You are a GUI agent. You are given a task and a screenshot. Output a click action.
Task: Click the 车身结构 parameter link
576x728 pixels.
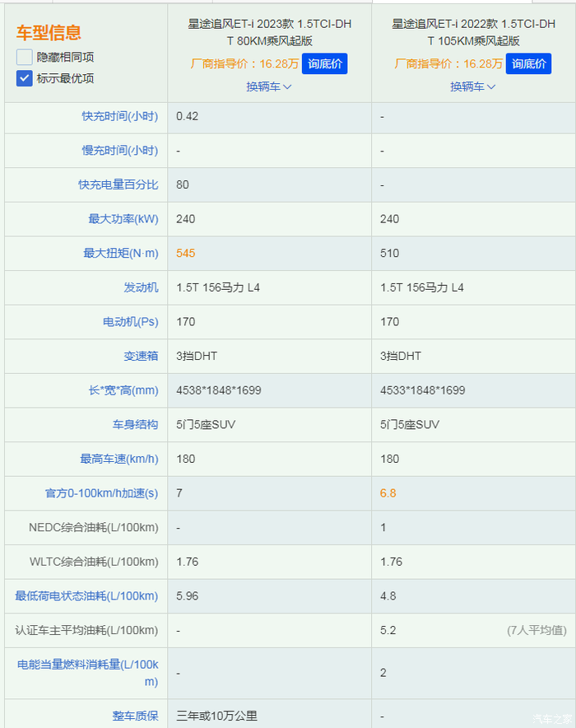(136, 424)
